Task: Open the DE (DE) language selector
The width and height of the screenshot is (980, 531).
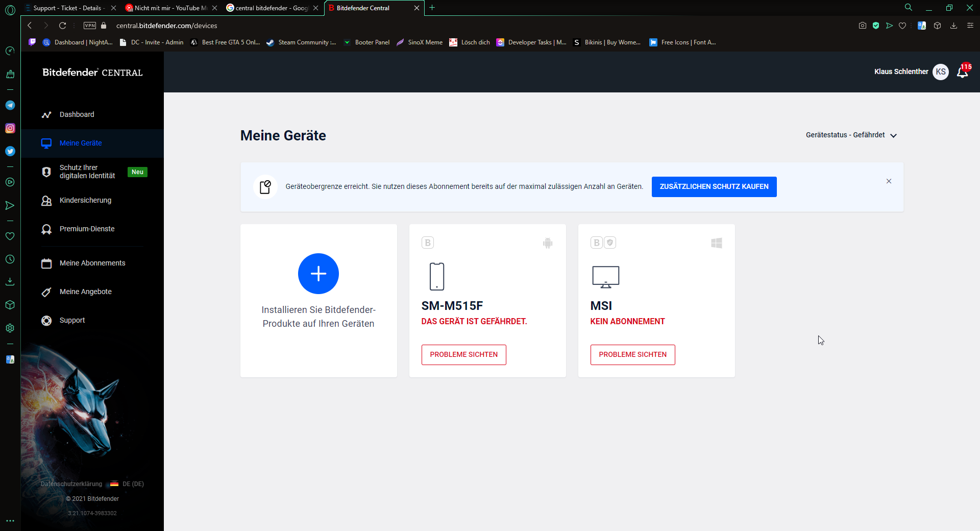Action: pos(128,484)
